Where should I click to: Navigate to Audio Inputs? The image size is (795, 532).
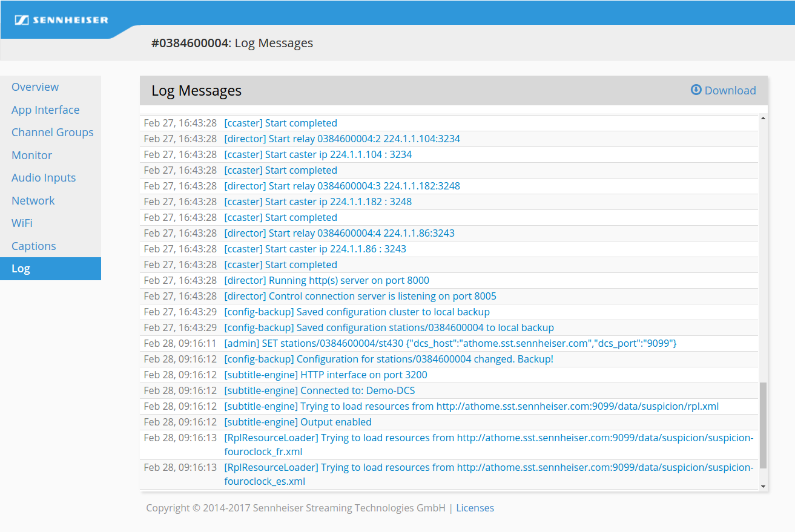[44, 178]
